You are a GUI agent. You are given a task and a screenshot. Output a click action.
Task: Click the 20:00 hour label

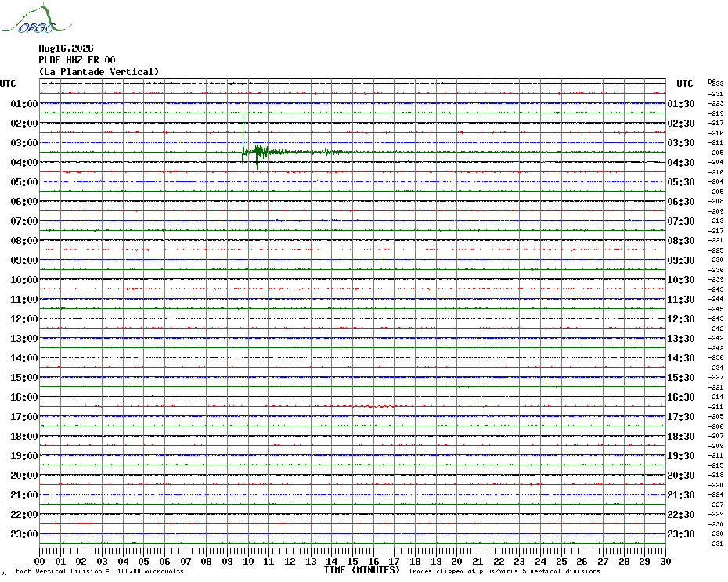pyautogui.click(x=24, y=476)
